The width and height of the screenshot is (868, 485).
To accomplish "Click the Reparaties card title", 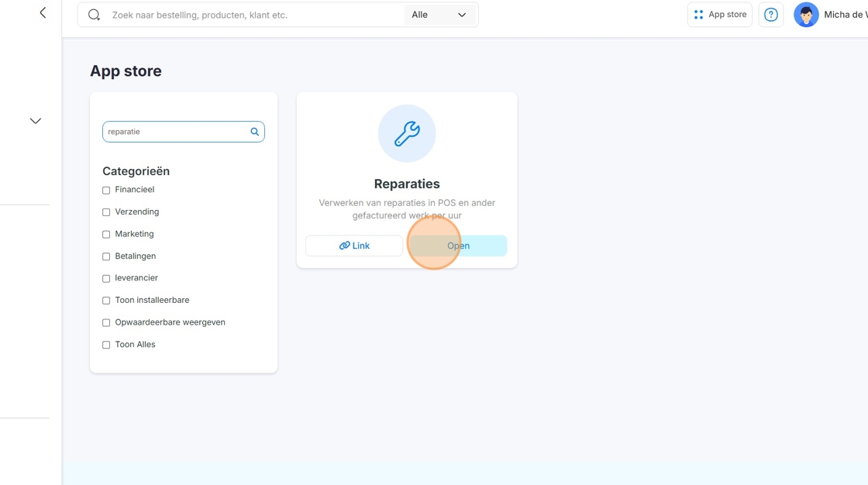I will click(x=407, y=184).
